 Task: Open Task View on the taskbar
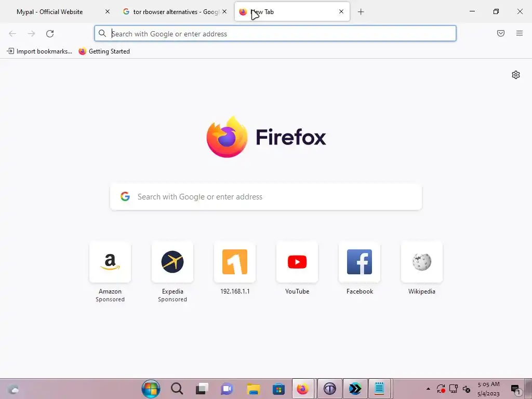click(202, 389)
